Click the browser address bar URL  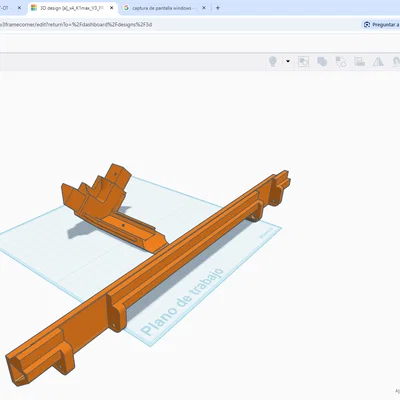(76, 25)
